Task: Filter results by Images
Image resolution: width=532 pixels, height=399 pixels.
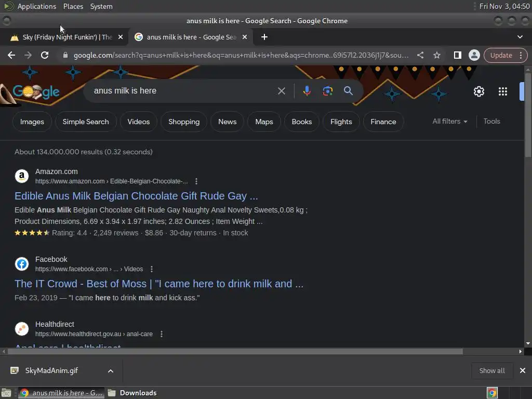Action: click(32, 122)
